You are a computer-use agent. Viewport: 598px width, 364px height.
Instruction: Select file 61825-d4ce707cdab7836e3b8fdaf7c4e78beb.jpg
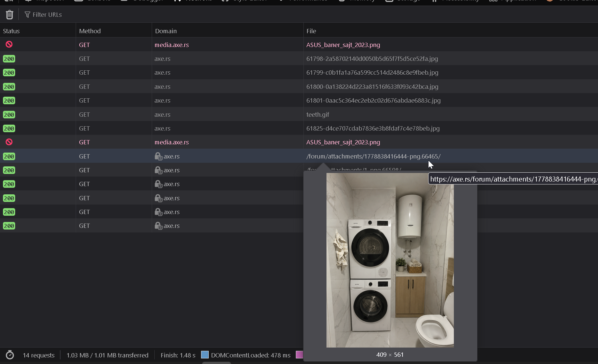(x=373, y=128)
